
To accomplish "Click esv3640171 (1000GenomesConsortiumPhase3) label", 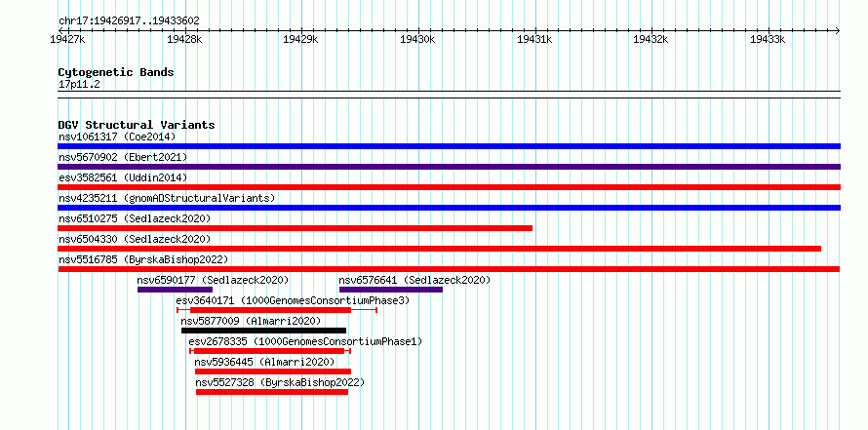I will click(293, 300).
